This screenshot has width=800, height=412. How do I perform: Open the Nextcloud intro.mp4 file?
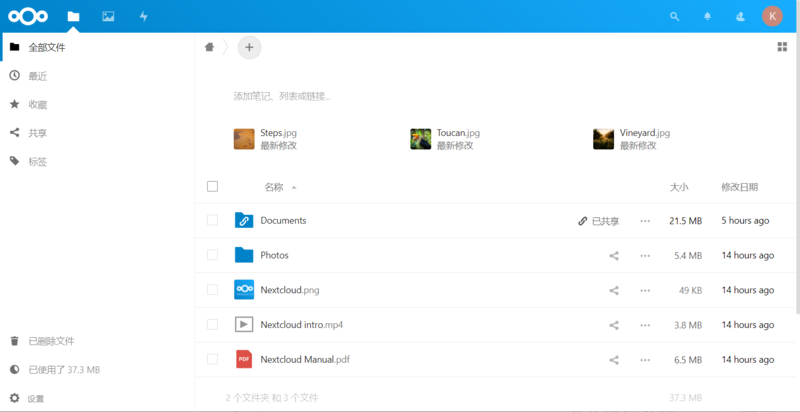(x=302, y=324)
